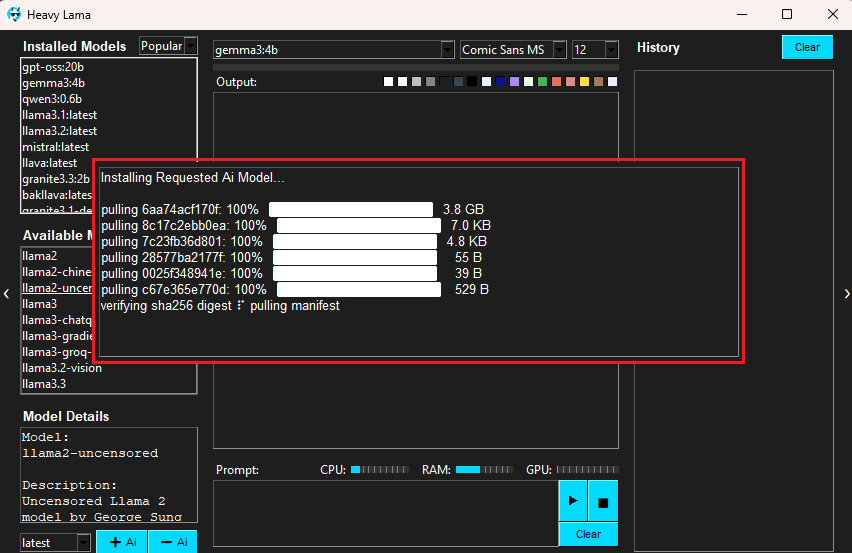This screenshot has height=553, width=852.
Task: Click inside the Prompt text box
Action: 386,513
